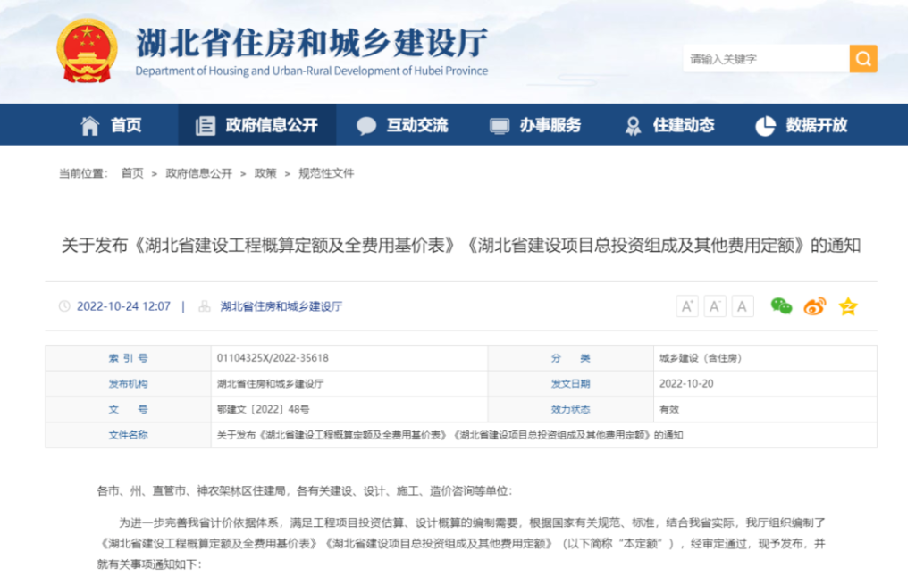Image resolution: width=924 pixels, height=585 pixels.
Task: Open 住建动态 navigation item
Action: pos(670,126)
